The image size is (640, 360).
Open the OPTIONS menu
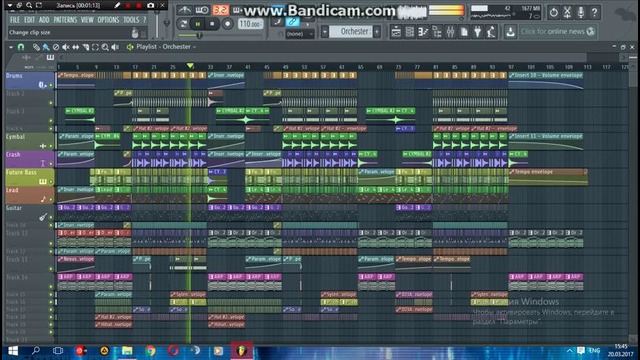108,20
